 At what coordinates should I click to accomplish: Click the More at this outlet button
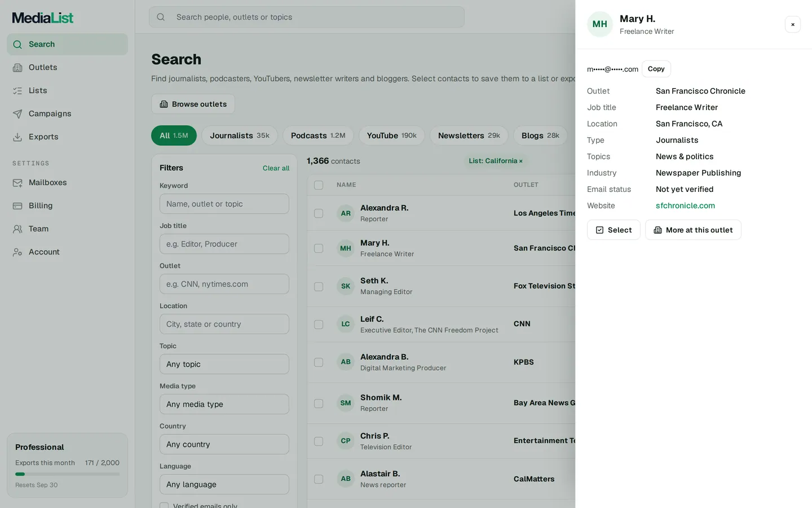(693, 230)
